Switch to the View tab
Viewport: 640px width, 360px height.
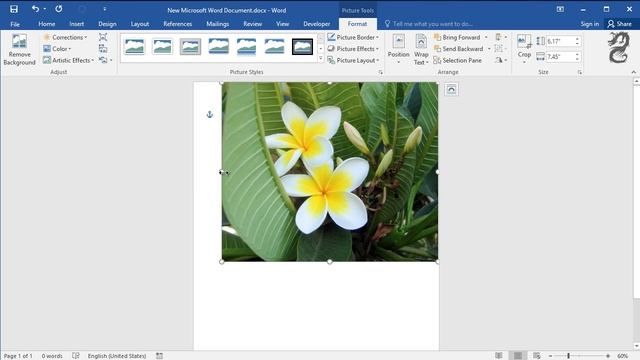click(282, 24)
